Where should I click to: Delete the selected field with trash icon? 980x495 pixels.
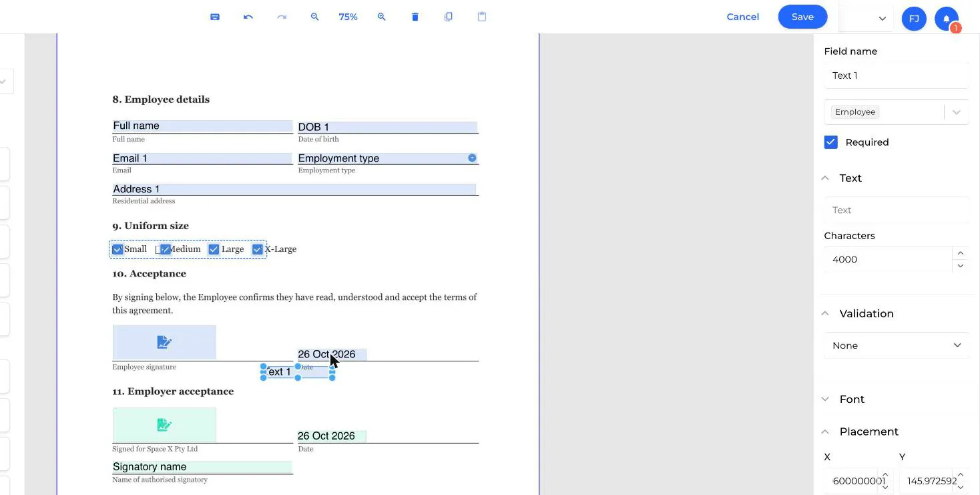[x=415, y=17]
